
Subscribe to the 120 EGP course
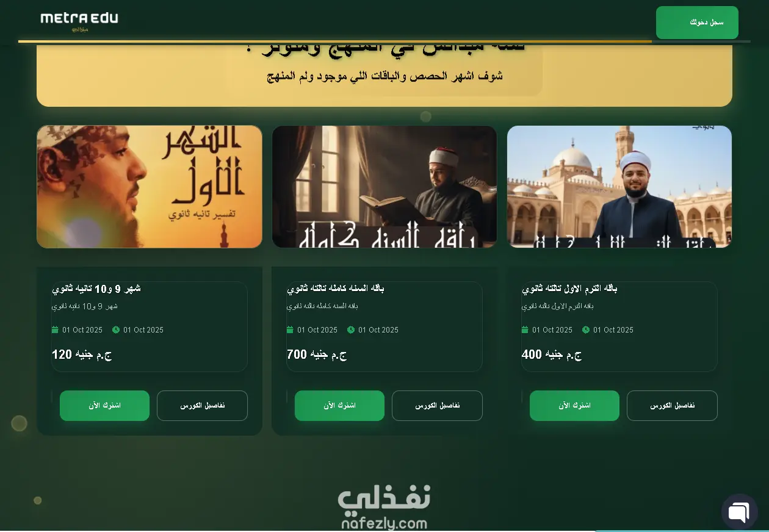point(104,406)
